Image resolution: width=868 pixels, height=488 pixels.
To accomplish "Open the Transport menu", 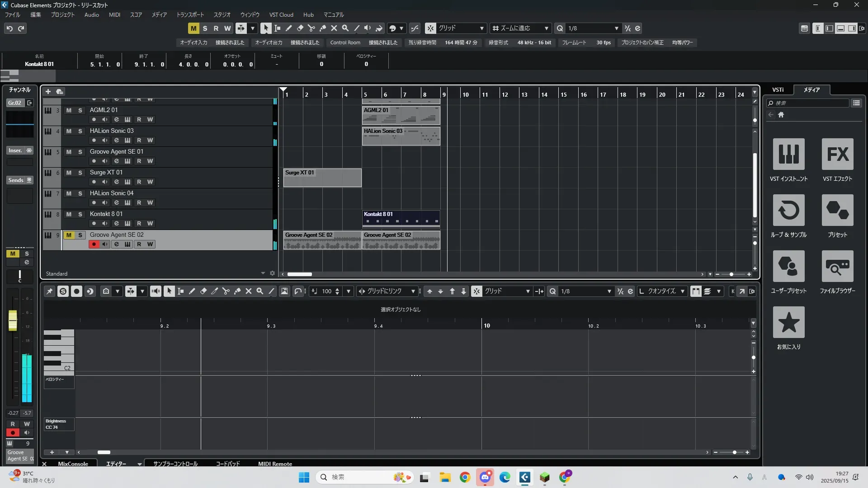I will [190, 15].
